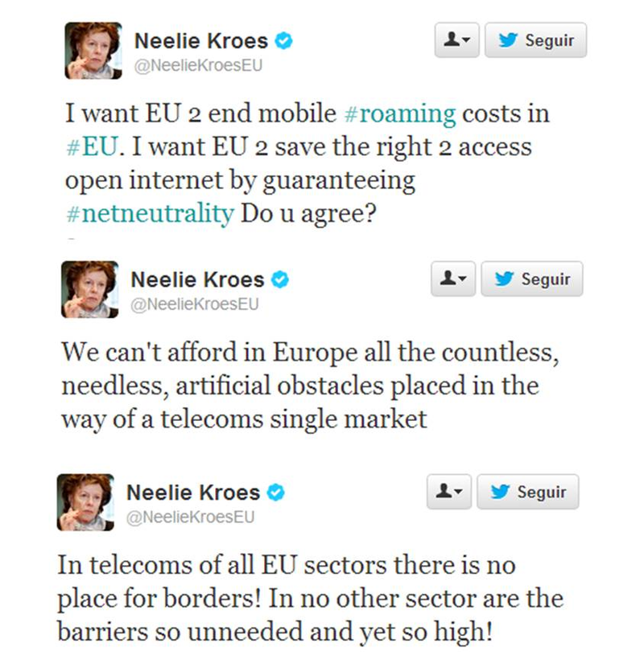This screenshot has height=652, width=644.
Task: Open the first tweet's @NeelieKroesEU handle
Action: [x=198, y=66]
